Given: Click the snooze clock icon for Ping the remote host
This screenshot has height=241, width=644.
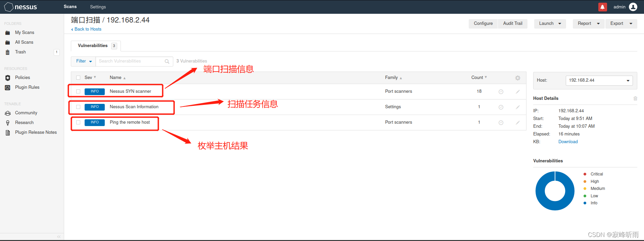Looking at the screenshot, I should coord(501,122).
